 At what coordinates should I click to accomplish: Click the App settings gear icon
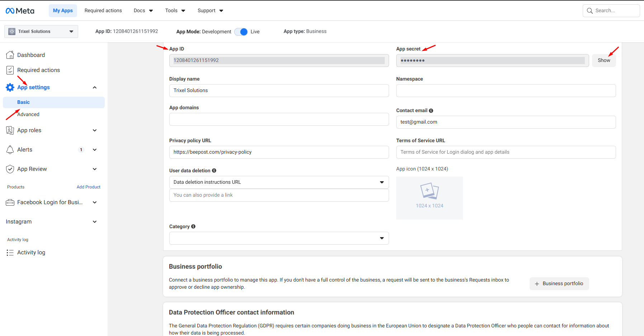pyautogui.click(x=10, y=87)
